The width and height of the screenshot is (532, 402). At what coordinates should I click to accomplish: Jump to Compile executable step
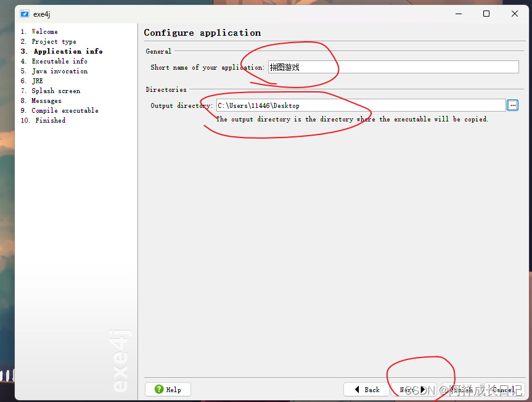pos(65,110)
